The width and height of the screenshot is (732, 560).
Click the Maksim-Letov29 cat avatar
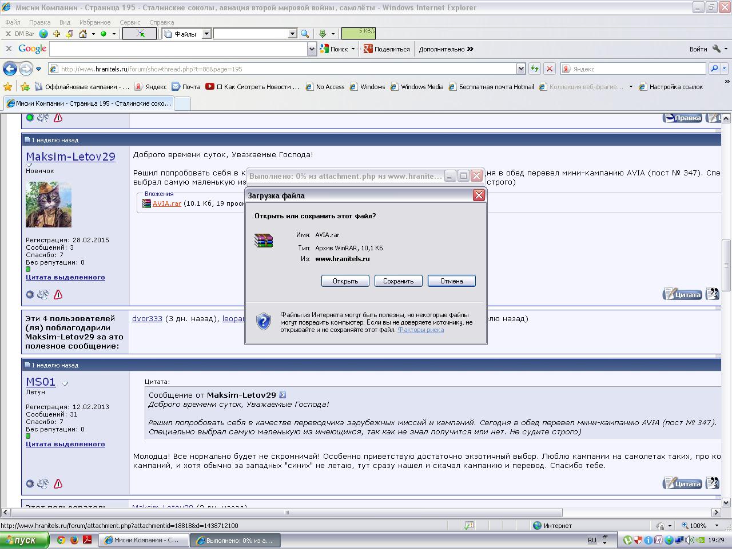[49, 205]
